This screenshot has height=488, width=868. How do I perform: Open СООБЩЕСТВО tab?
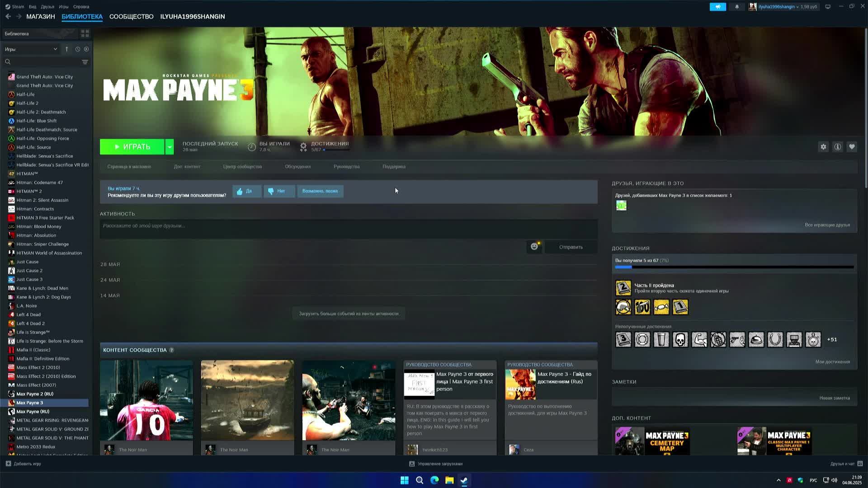(x=132, y=16)
